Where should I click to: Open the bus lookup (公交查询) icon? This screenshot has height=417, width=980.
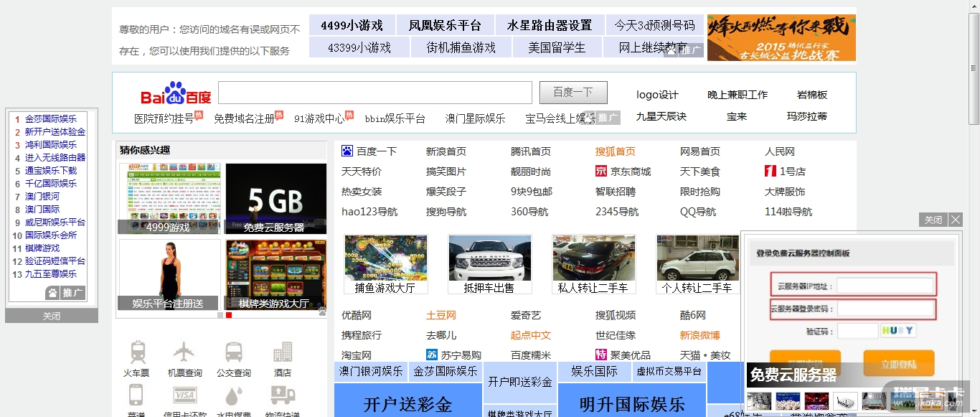[x=233, y=352]
